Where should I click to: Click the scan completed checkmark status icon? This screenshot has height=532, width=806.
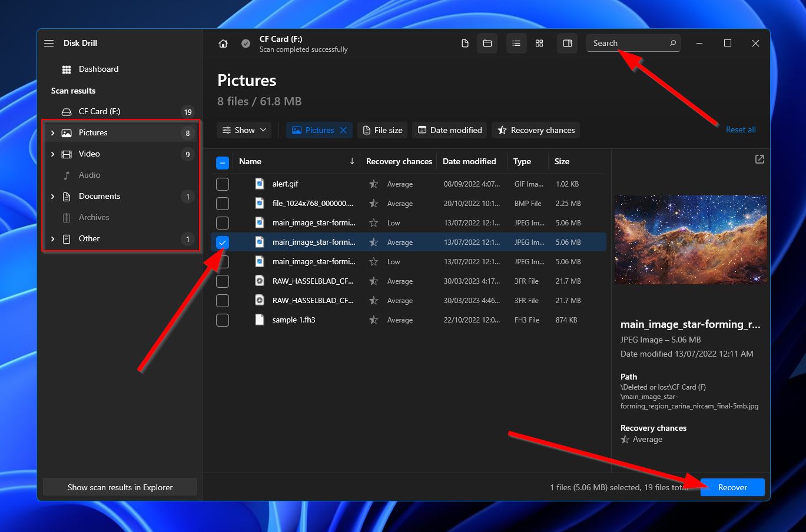246,44
